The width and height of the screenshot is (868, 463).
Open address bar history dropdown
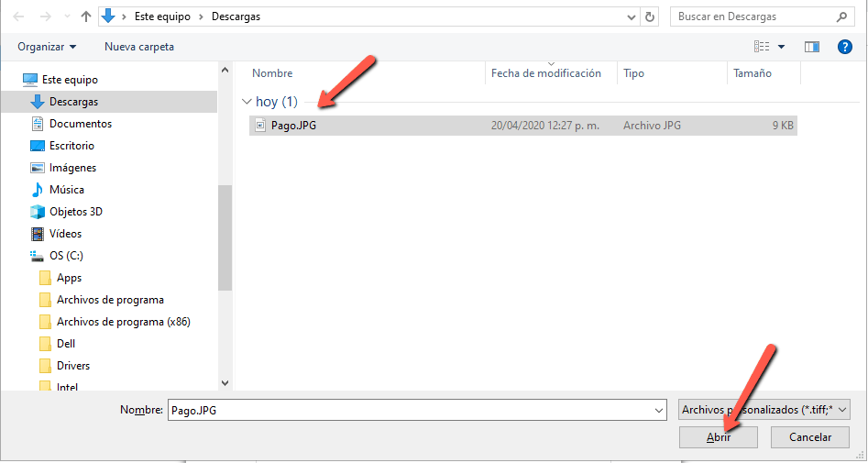[632, 17]
